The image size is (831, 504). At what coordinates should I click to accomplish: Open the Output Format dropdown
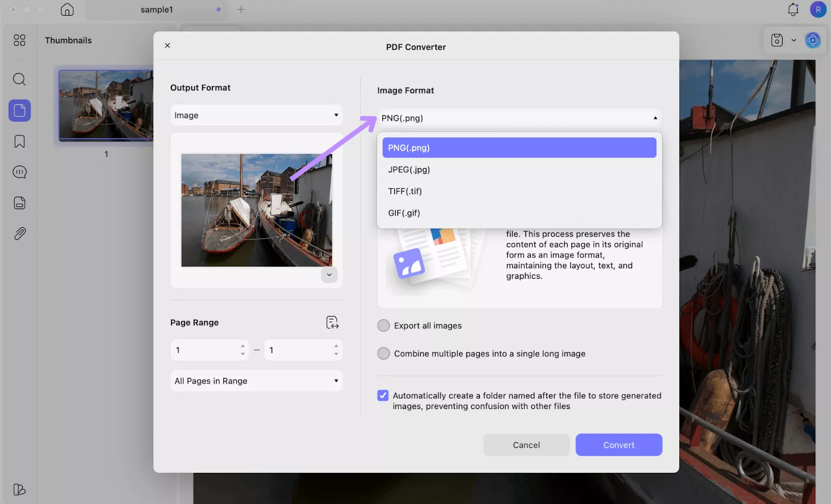tap(256, 115)
